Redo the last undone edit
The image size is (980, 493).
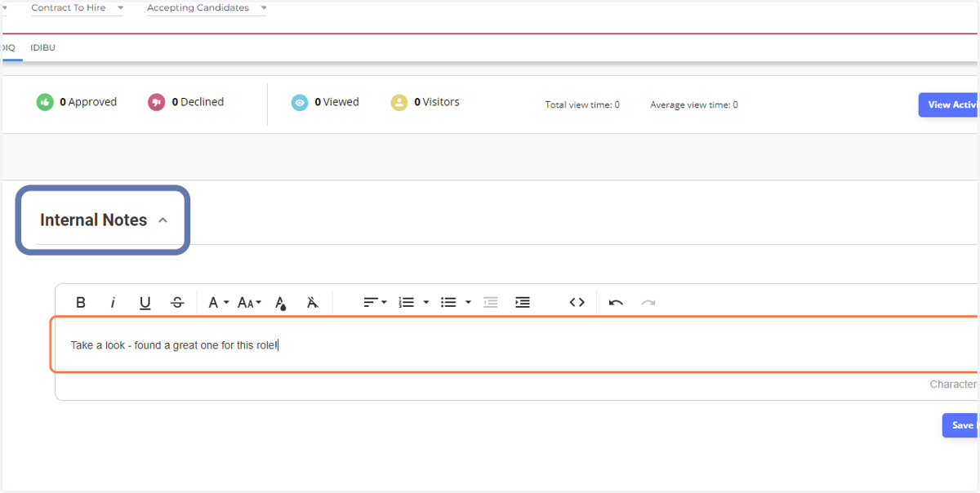648,302
